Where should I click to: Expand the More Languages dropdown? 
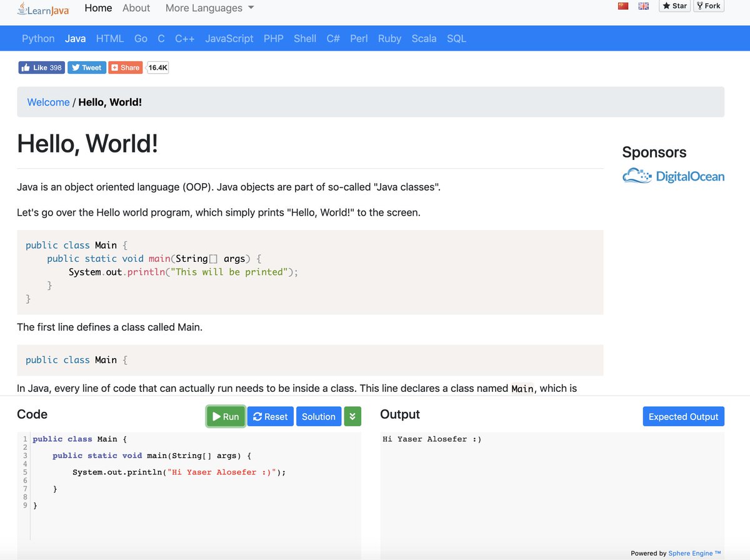point(209,8)
